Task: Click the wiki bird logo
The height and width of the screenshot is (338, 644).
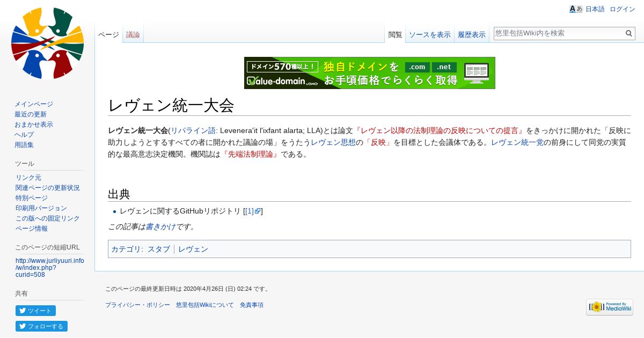Action: 47,43
